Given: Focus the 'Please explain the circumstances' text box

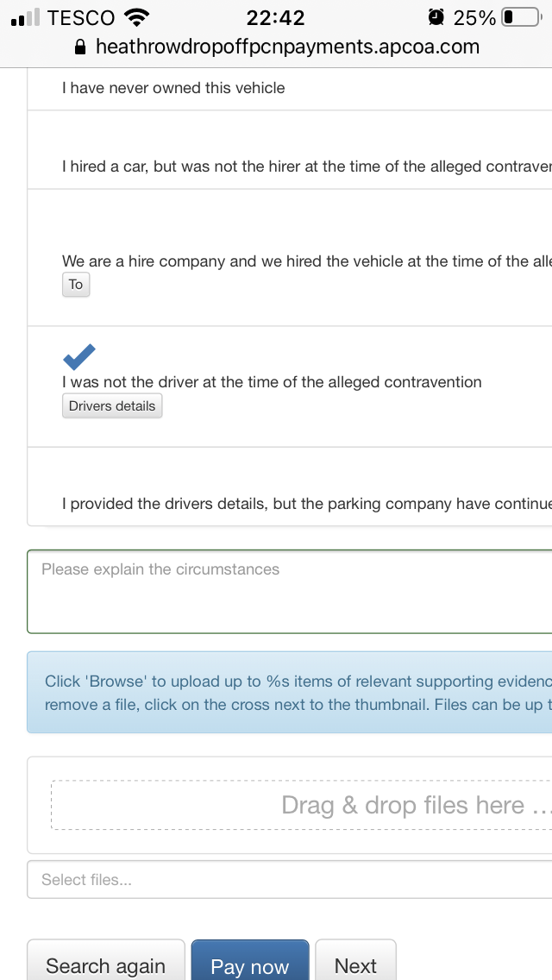Looking at the screenshot, I should [x=289, y=592].
